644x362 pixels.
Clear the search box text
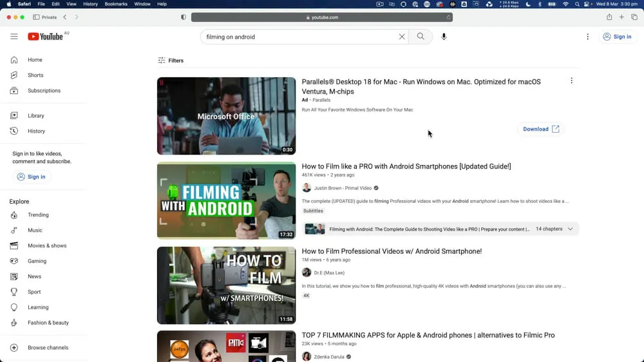tap(402, 37)
